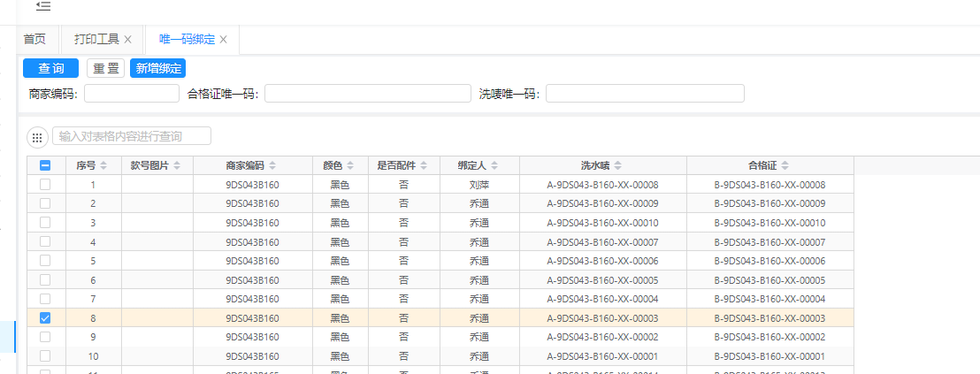Check the checkbox for row 1
The width and height of the screenshot is (980, 374).
point(45,185)
